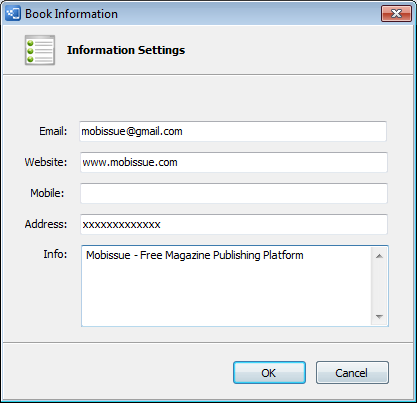Click the Email label
The height and width of the screenshot is (403, 417).
click(x=53, y=131)
